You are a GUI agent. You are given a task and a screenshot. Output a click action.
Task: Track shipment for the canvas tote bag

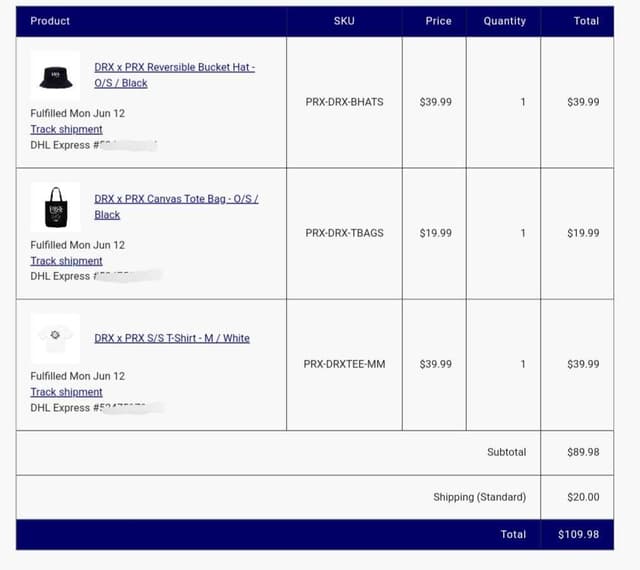(x=66, y=261)
